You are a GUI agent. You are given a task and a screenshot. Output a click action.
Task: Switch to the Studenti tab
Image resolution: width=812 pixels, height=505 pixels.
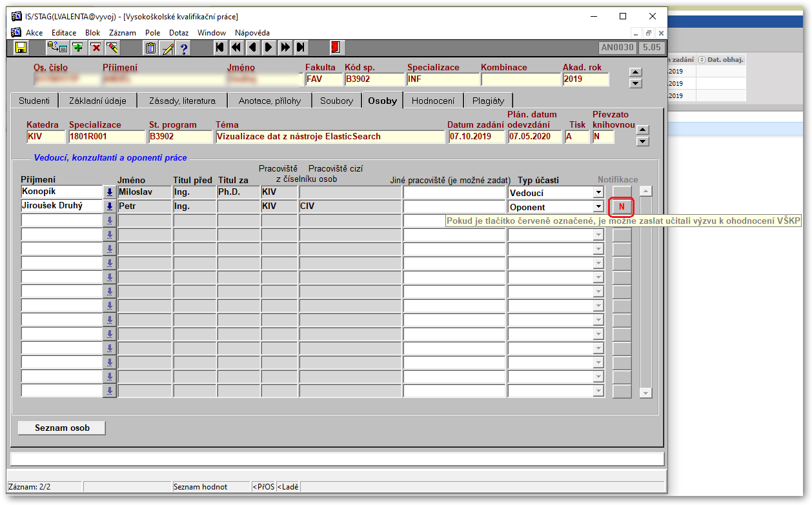34,101
